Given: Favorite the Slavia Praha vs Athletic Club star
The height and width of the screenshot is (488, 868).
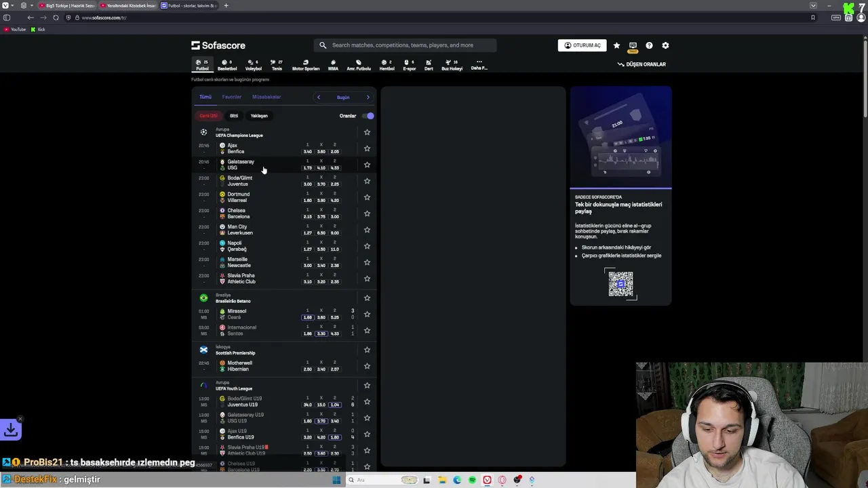Looking at the screenshot, I should 367,279.
